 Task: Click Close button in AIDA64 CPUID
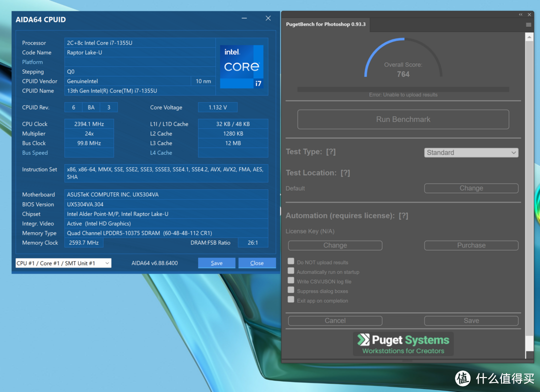tap(257, 263)
